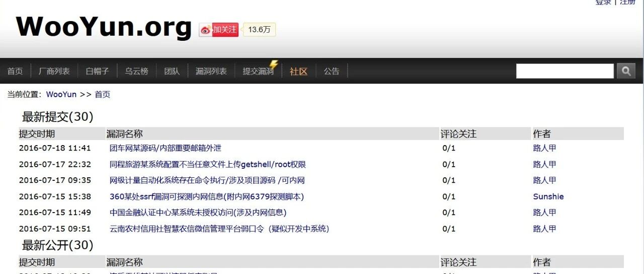This screenshot has height=274, width=644.
Task: Open the 社区 nav item
Action: [x=298, y=72]
